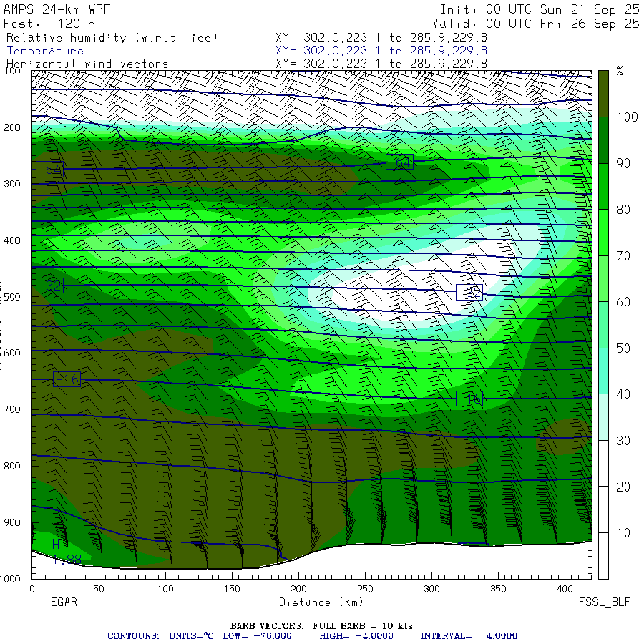This screenshot has width=644, height=644.
Task: Pick the dark green 90–100% color bar segment
Action: 603,140
